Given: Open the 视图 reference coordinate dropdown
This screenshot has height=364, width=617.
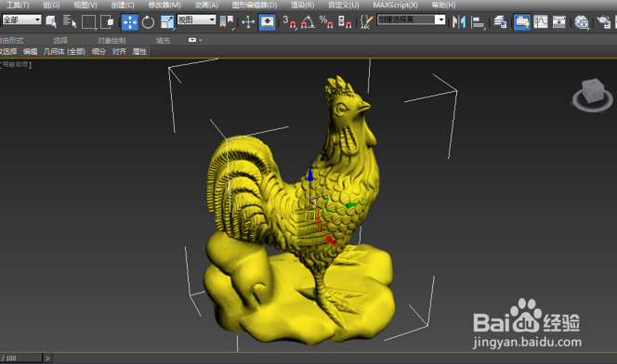Looking at the screenshot, I should (x=196, y=19).
